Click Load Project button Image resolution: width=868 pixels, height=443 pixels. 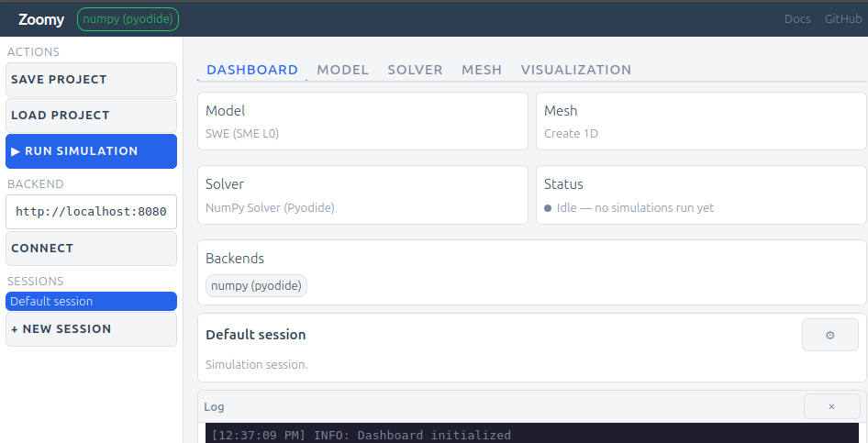[92, 115]
